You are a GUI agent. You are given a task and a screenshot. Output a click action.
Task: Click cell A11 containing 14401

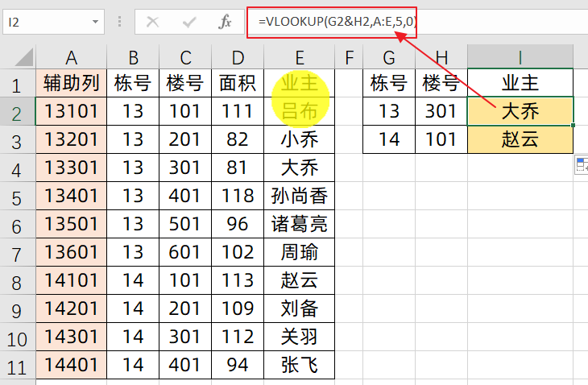pos(71,365)
